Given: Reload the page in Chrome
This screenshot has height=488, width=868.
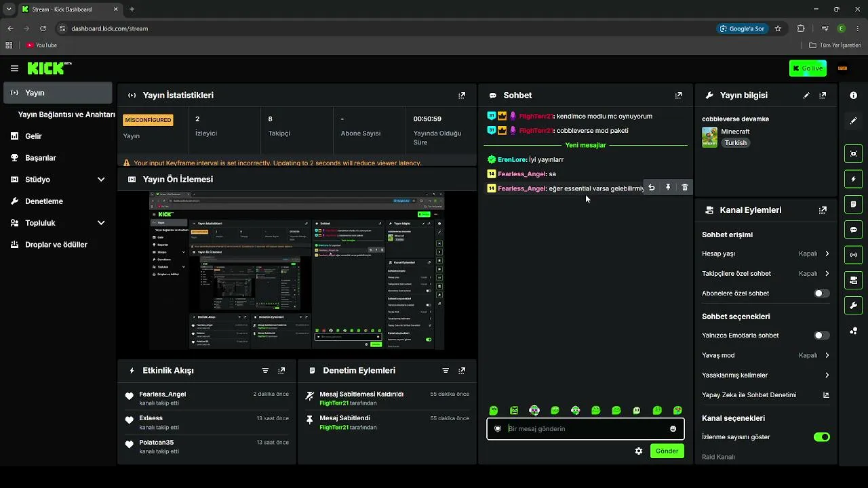Looking at the screenshot, I should coord(43,28).
